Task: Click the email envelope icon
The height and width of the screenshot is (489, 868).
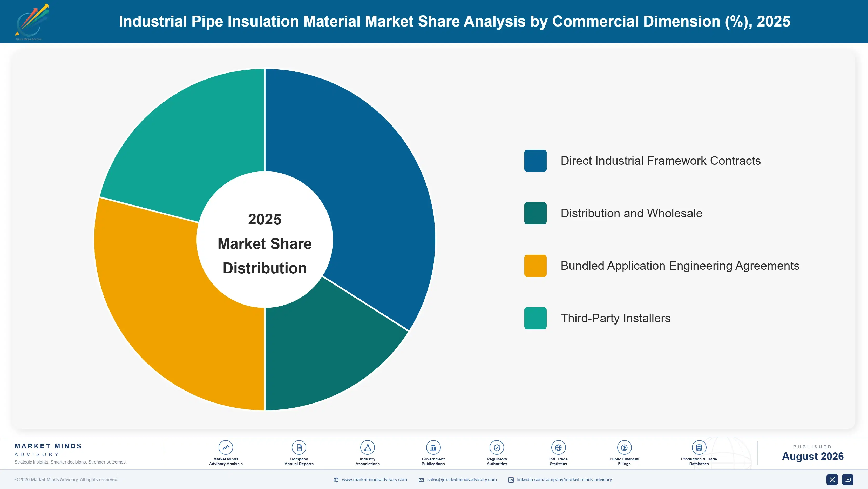Action: (x=421, y=480)
